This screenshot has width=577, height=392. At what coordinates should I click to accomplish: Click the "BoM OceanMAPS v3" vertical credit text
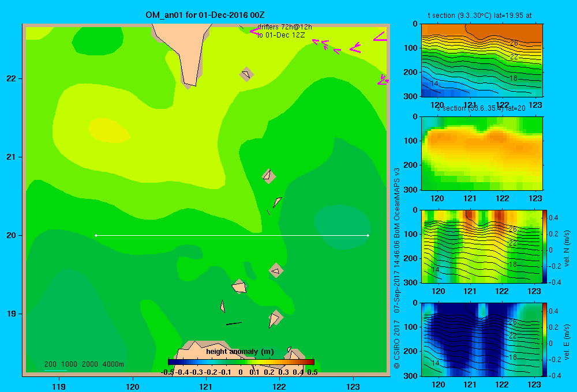coord(397,203)
